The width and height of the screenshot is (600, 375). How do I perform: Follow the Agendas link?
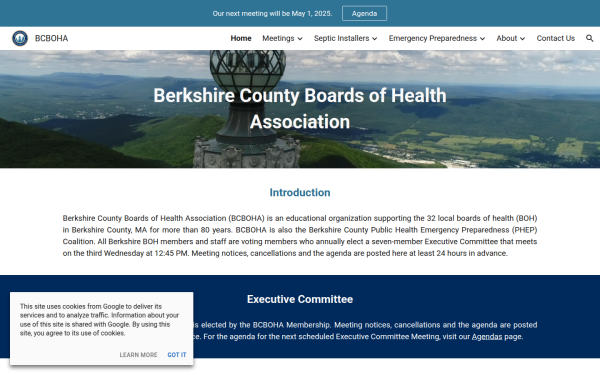click(x=487, y=337)
